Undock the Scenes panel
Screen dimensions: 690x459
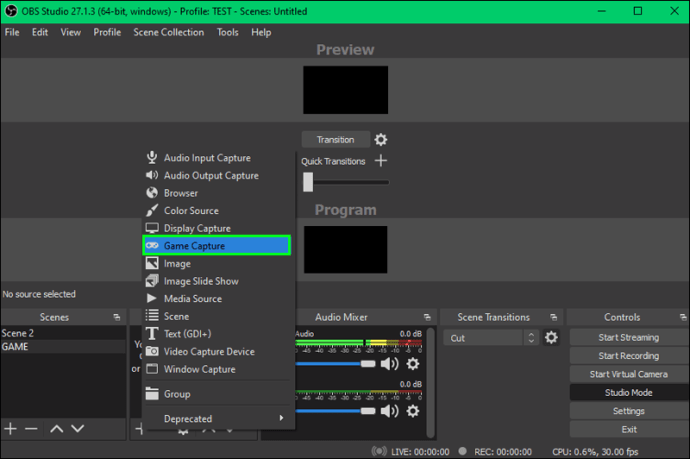tap(117, 317)
